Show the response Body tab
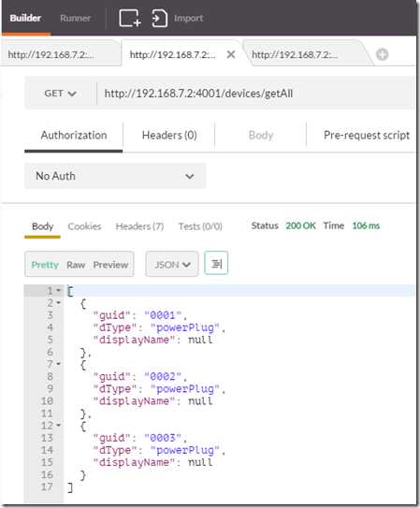 [42, 225]
